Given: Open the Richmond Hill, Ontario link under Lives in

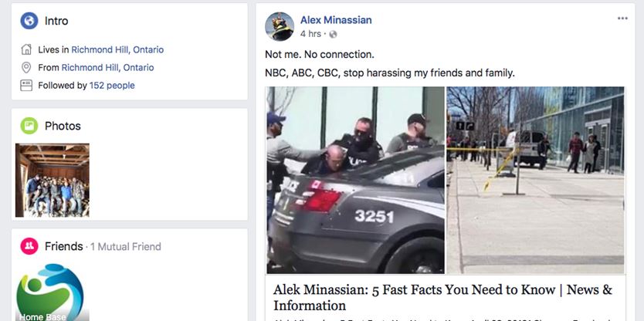Looking at the screenshot, I should [x=117, y=49].
